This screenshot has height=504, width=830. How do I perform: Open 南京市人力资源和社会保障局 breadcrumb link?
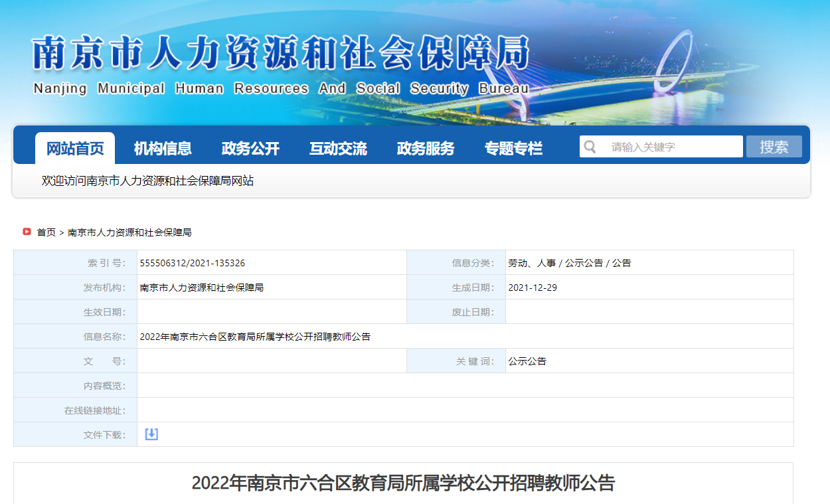[x=129, y=232]
